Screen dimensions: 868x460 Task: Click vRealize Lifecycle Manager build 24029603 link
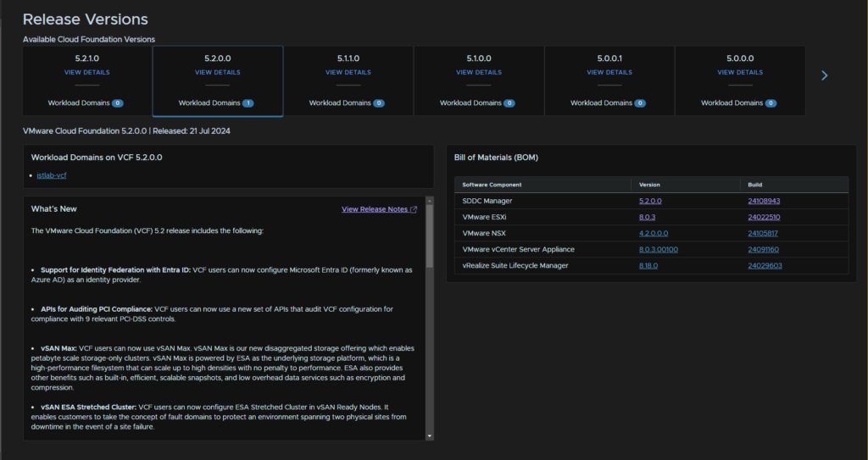pyautogui.click(x=765, y=266)
